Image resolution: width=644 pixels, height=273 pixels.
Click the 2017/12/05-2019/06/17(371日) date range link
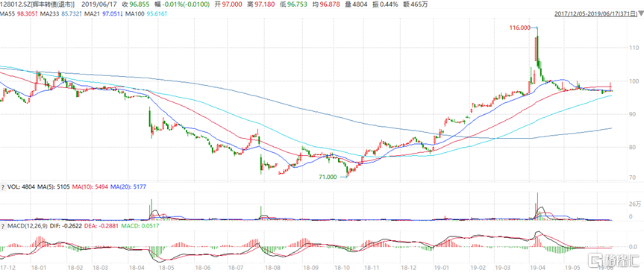595,13
